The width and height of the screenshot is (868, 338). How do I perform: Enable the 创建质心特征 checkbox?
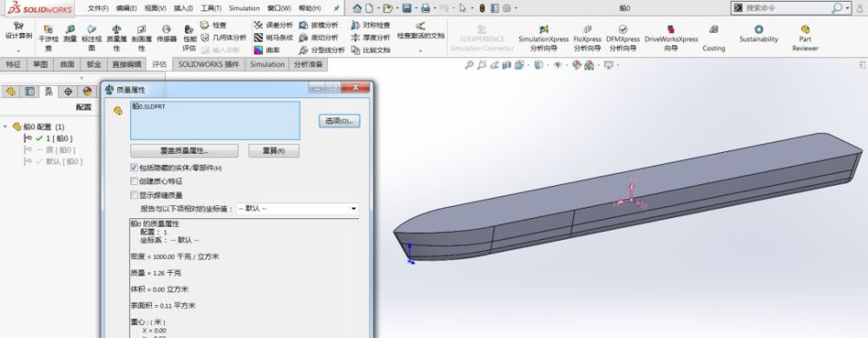pyautogui.click(x=134, y=182)
